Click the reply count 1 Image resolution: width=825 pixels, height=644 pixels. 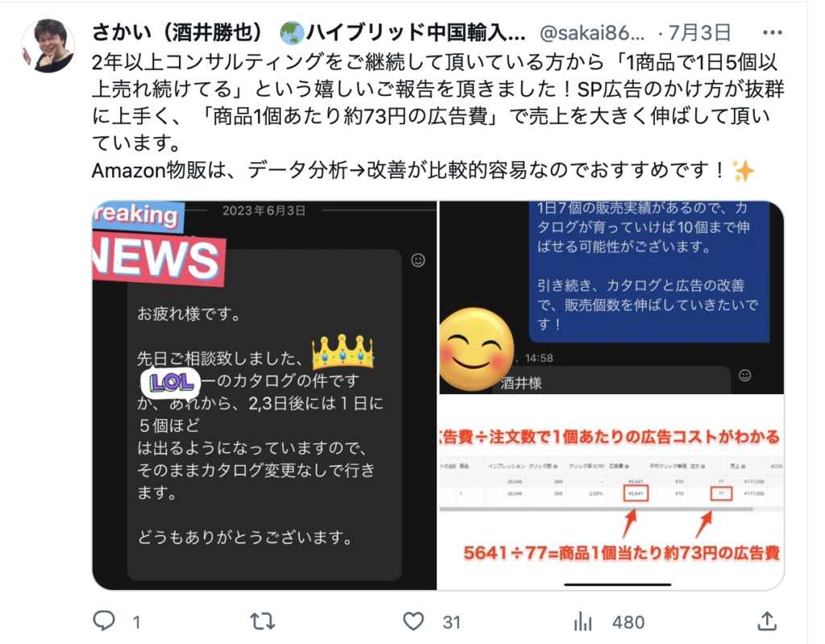(x=136, y=622)
